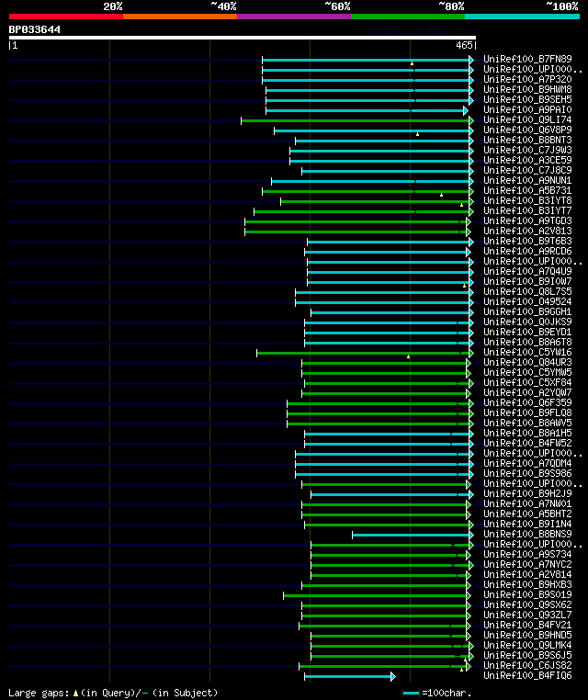Click the UniRef100_C7J8C9 label

coord(527,170)
